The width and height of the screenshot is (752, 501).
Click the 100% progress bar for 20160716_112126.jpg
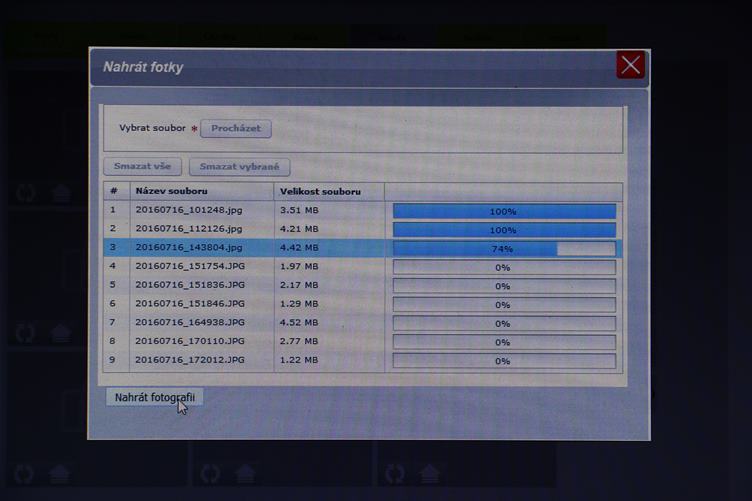(x=504, y=230)
